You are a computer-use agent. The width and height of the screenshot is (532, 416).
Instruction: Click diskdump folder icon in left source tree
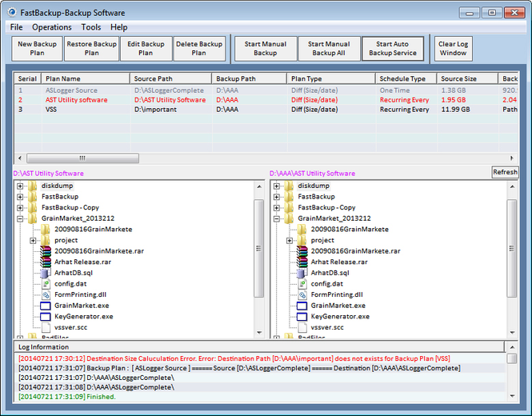(33, 186)
